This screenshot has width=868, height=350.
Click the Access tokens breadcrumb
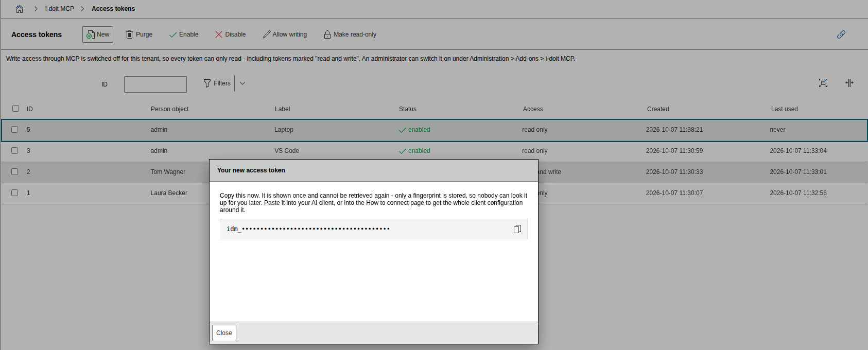coord(113,9)
